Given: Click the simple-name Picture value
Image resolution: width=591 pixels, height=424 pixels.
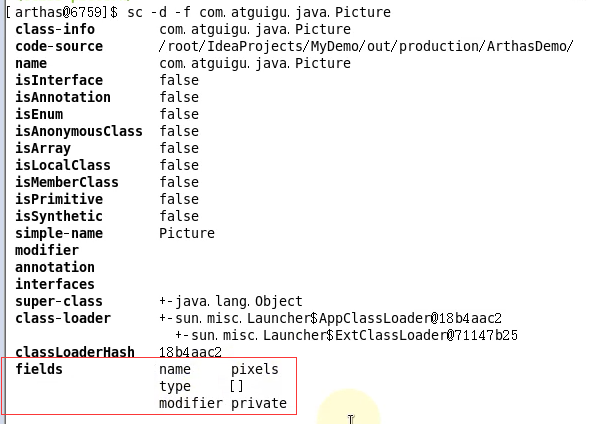Looking at the screenshot, I should 187,233.
